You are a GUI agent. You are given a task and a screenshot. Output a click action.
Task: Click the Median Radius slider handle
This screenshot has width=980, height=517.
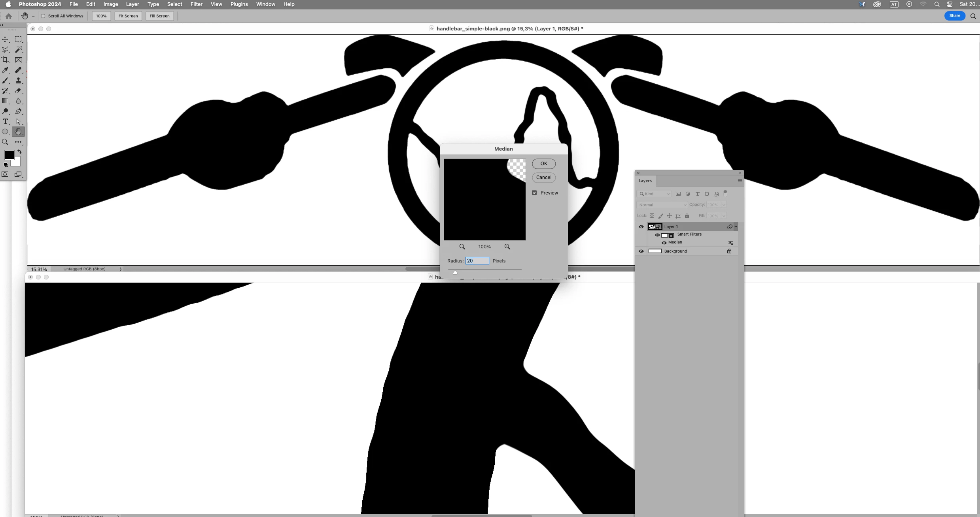[455, 272]
